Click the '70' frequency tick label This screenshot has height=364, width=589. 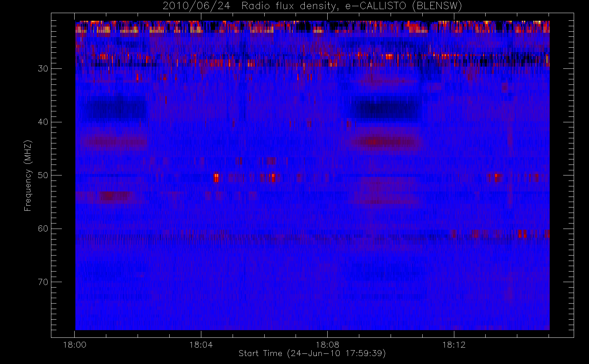(43, 282)
